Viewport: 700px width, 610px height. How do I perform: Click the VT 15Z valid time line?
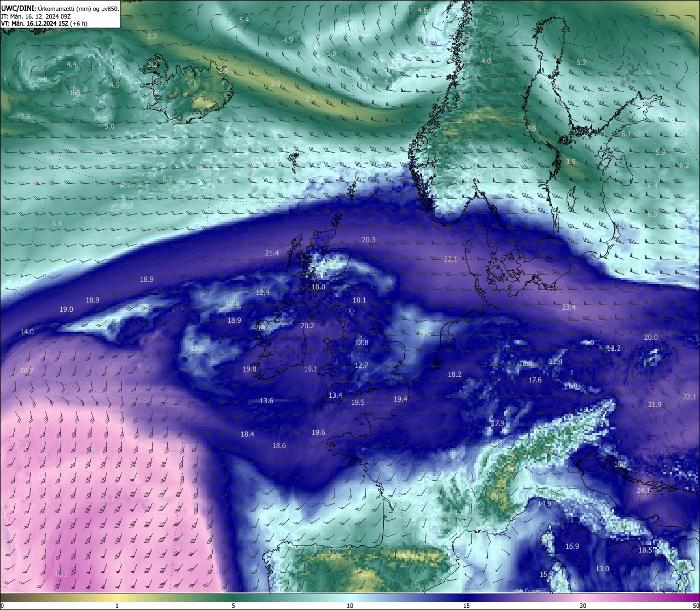tap(44, 24)
